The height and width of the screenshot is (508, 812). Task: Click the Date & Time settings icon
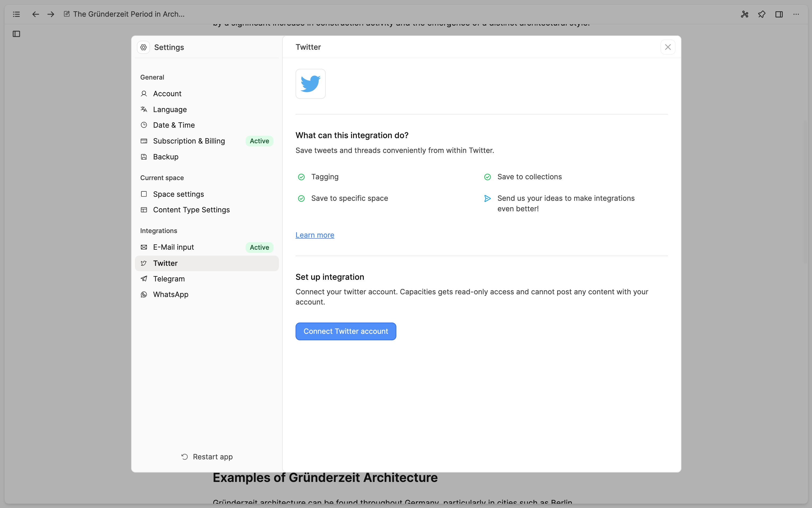[145, 125]
